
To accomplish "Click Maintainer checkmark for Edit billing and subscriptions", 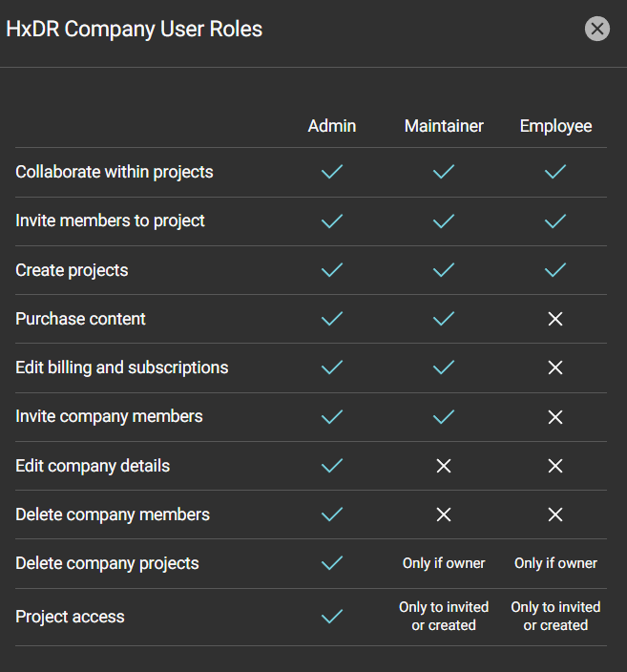I will pyautogui.click(x=444, y=367).
